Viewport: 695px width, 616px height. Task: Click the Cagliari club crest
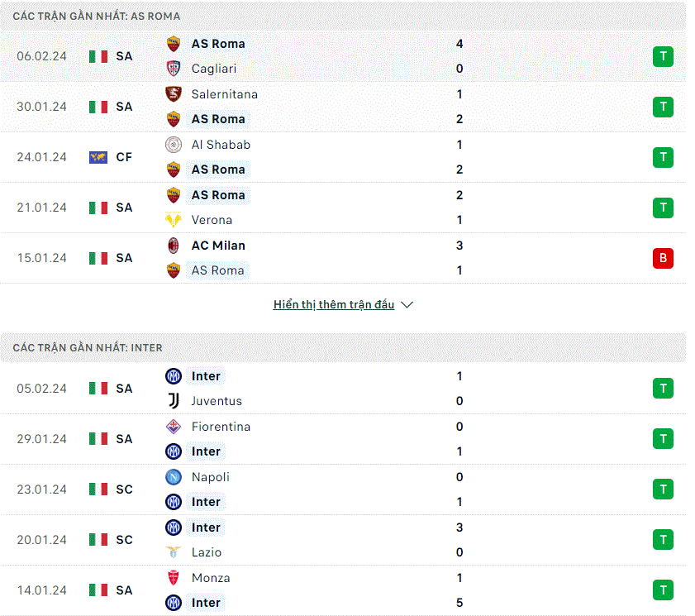click(x=174, y=69)
